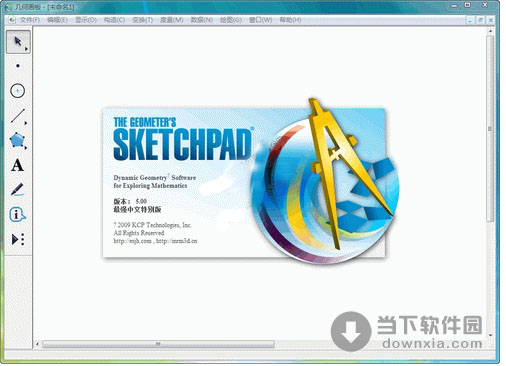This screenshot has height=366, width=506.
Task: Select the Arrow selection tool
Action: click(18, 42)
